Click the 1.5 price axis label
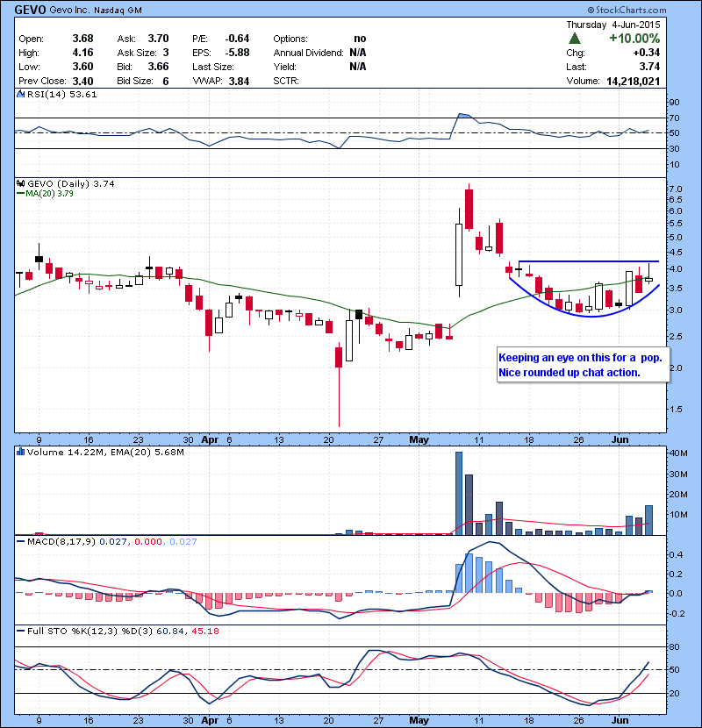702x728 pixels. (x=676, y=409)
